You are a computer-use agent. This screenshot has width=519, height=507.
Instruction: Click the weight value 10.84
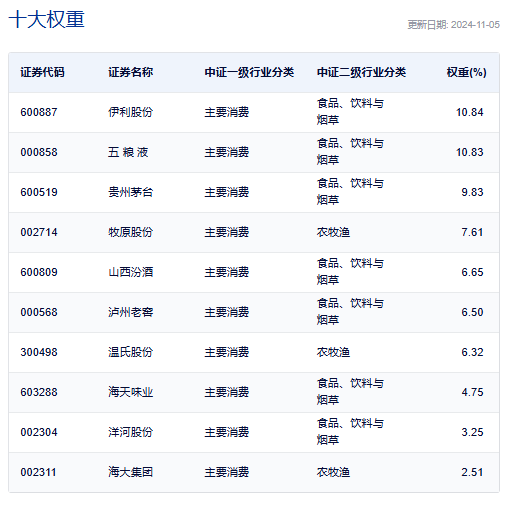point(469,112)
